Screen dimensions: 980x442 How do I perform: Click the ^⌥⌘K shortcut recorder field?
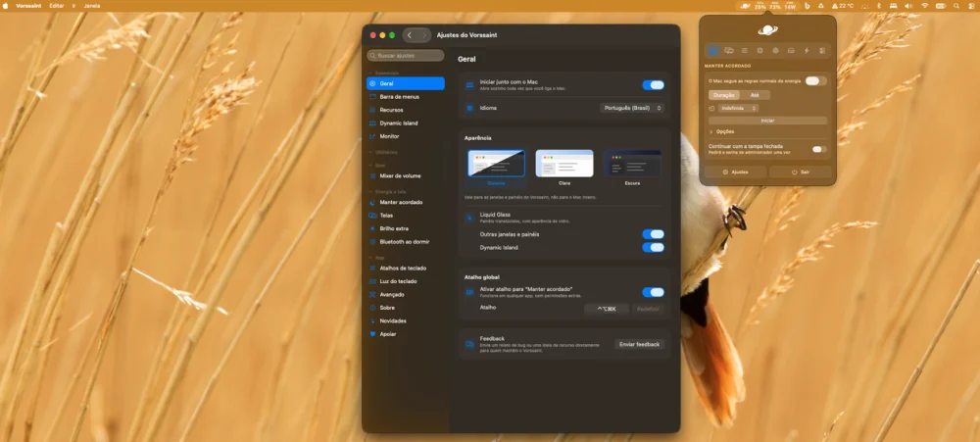coord(607,309)
